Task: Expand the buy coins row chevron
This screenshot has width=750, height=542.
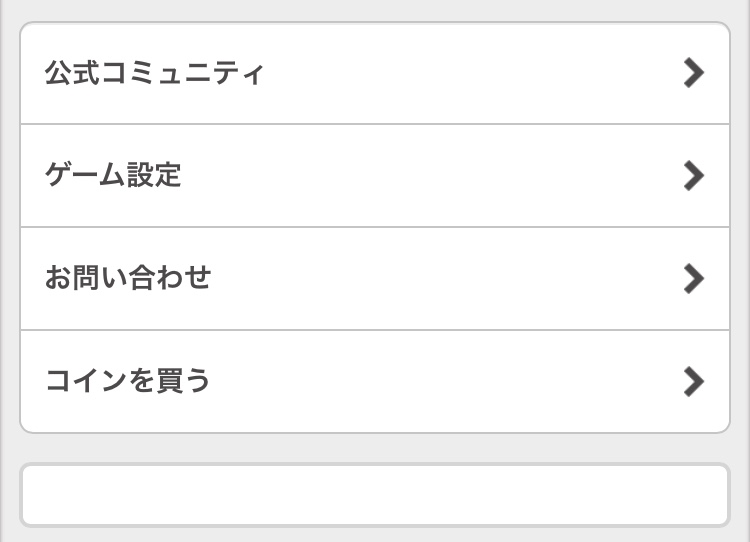Action: click(x=693, y=381)
